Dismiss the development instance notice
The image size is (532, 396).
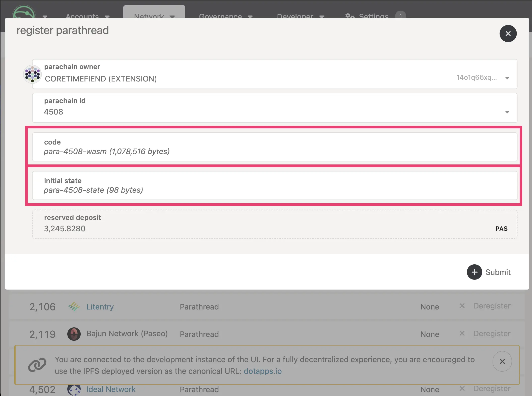(x=502, y=361)
